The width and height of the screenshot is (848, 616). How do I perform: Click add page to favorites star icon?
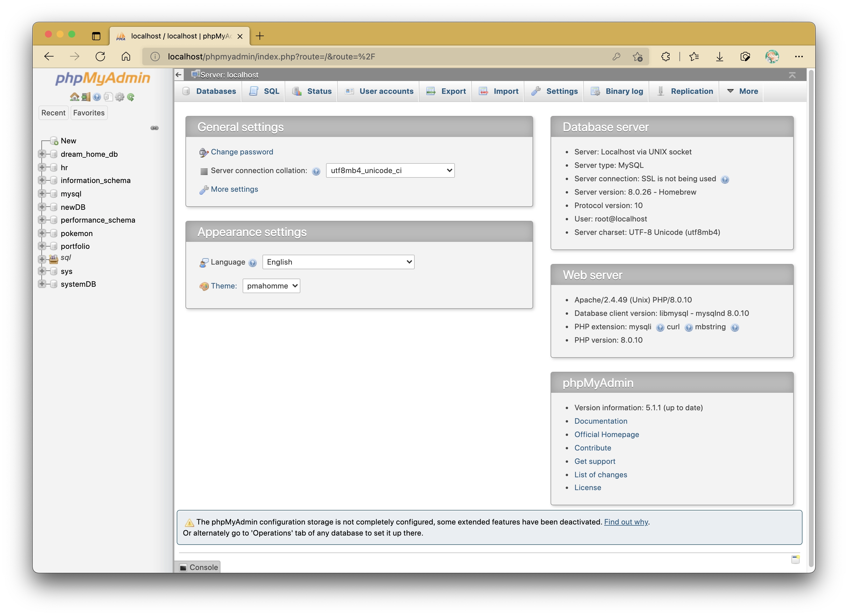(637, 57)
